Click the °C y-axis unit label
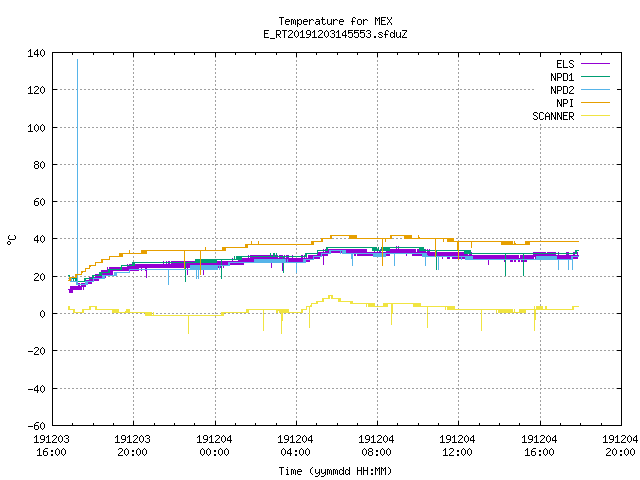The image size is (640, 480). [x=11, y=240]
